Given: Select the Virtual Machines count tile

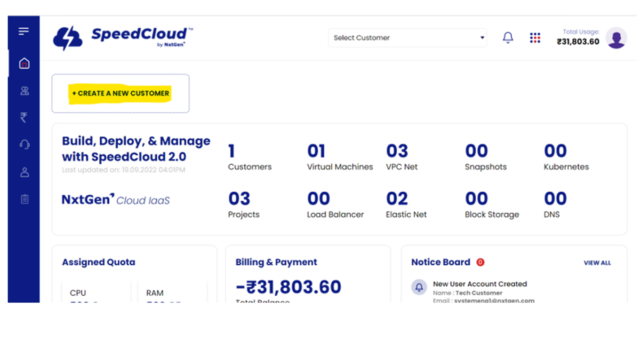Looking at the screenshot, I should [339, 158].
